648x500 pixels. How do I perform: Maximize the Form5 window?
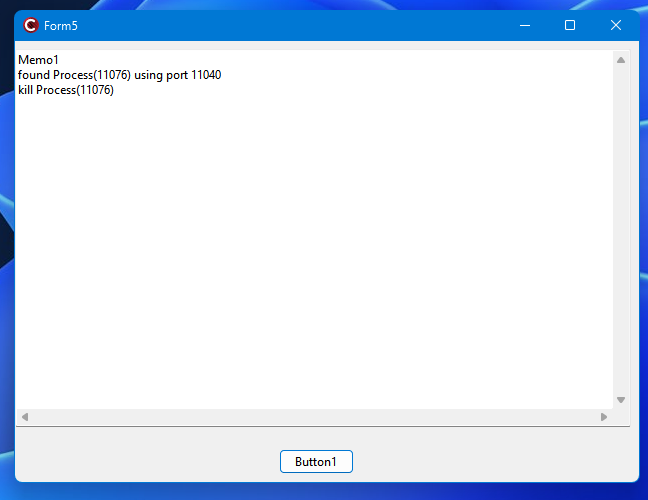point(570,26)
